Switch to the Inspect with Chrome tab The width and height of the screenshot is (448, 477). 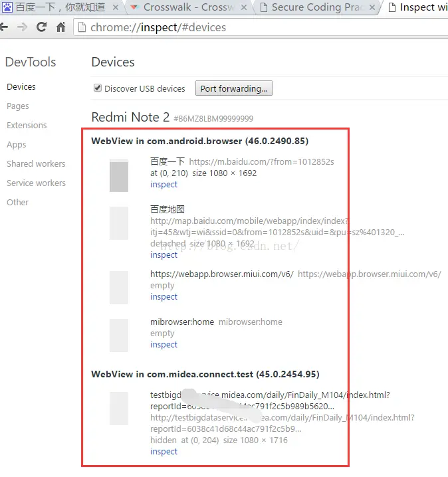pos(415,7)
